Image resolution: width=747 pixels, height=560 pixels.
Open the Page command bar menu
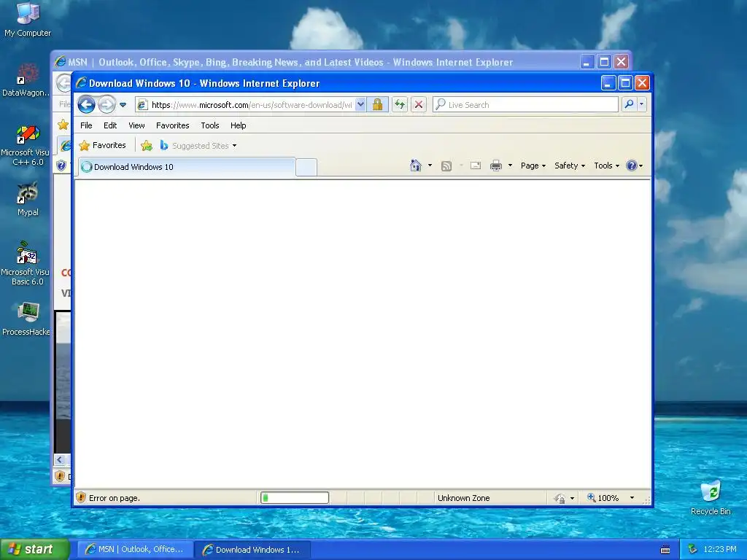(533, 166)
